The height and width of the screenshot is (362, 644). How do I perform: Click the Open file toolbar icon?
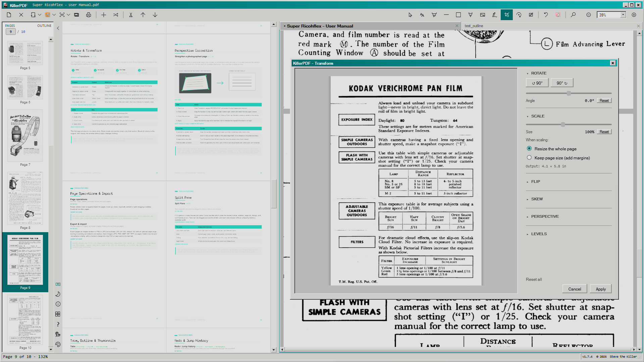[x=33, y=15]
